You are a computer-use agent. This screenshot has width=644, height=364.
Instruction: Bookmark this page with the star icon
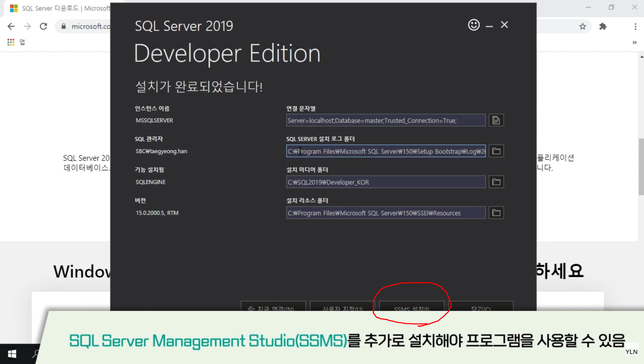click(x=583, y=26)
